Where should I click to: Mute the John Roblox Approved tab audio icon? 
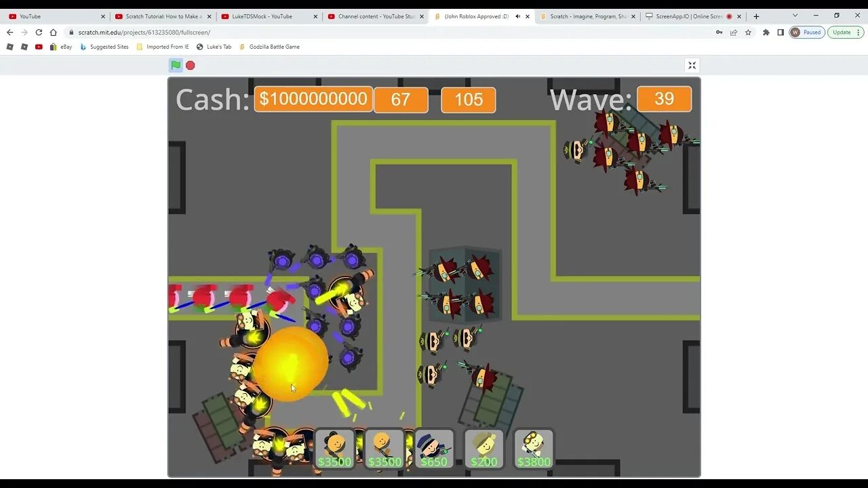coord(518,16)
